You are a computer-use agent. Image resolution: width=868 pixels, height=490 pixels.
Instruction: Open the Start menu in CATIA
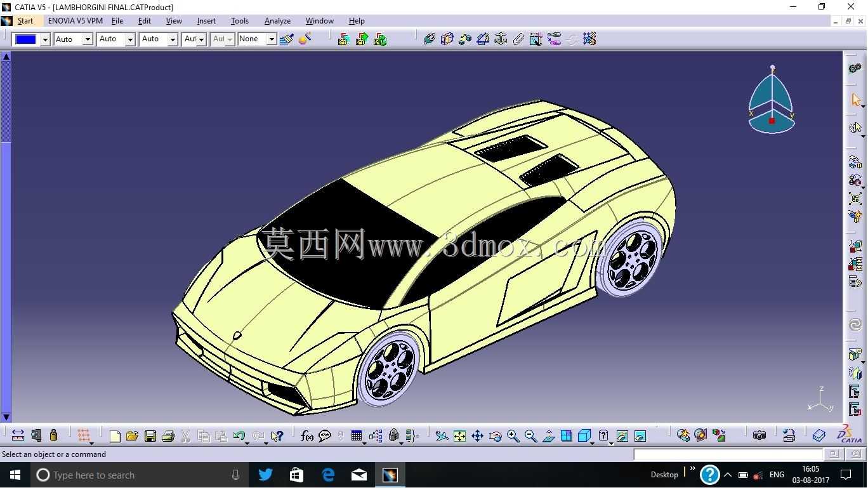[25, 21]
